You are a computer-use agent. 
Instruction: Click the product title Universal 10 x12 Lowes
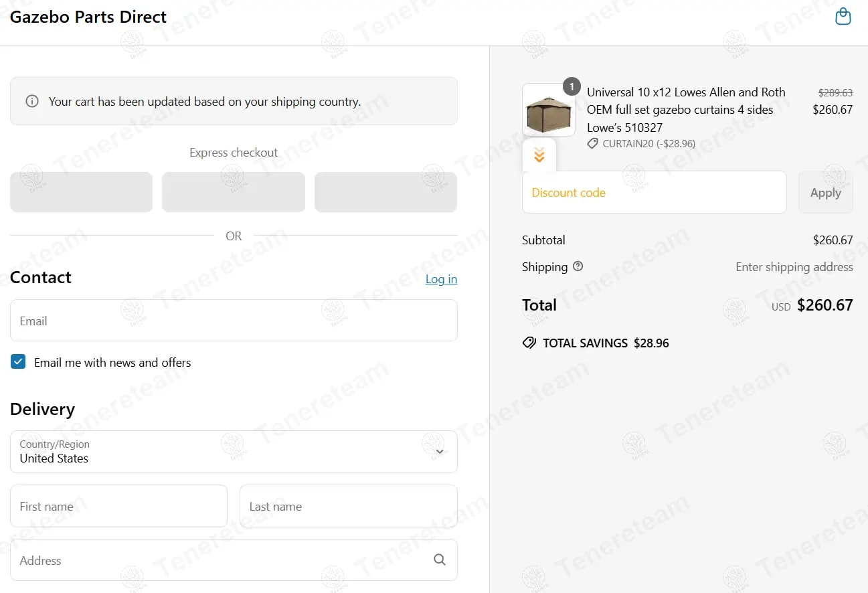click(x=686, y=110)
